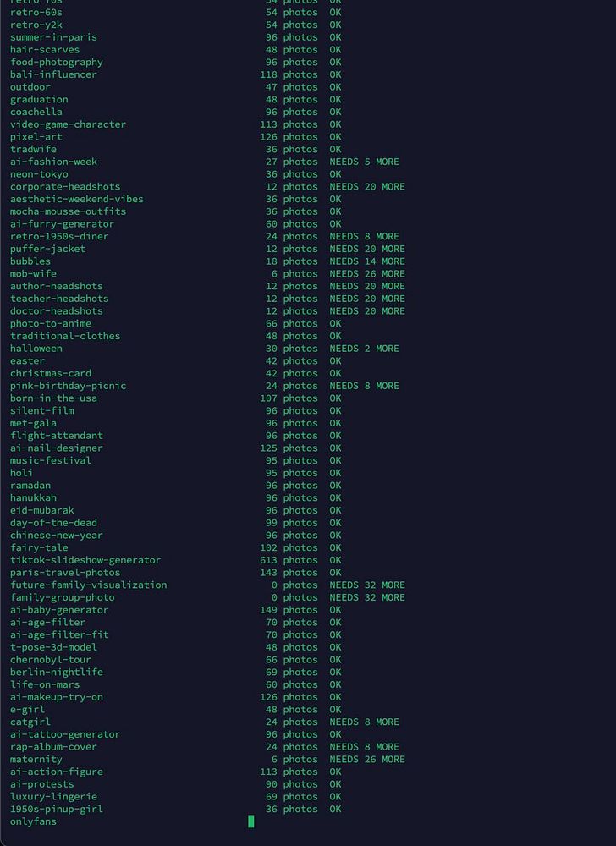
Task: Click the pixel-art entry name
Action: tap(36, 136)
